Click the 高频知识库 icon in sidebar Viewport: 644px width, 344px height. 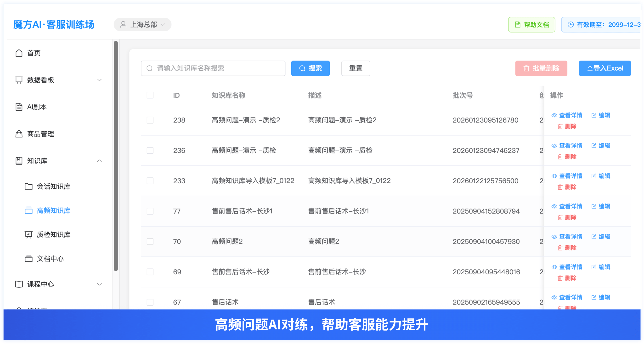point(28,210)
